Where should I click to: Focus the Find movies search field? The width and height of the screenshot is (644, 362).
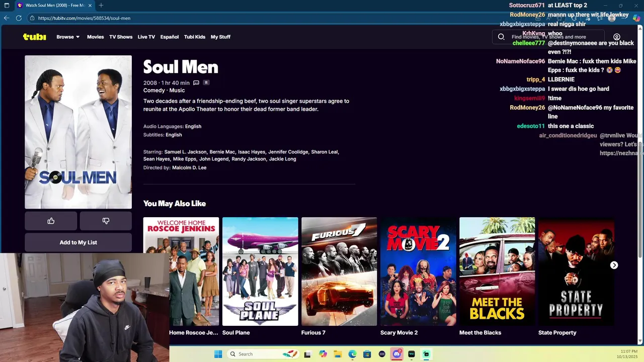548,37
